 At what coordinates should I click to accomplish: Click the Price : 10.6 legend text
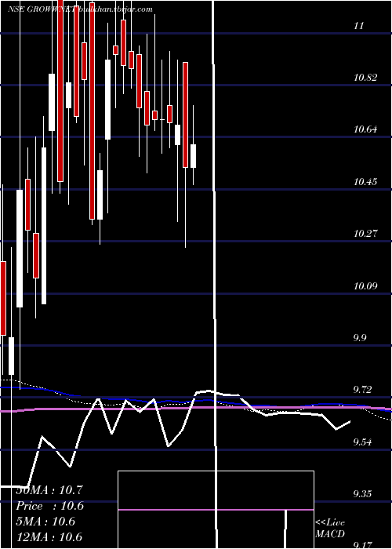click(x=50, y=506)
